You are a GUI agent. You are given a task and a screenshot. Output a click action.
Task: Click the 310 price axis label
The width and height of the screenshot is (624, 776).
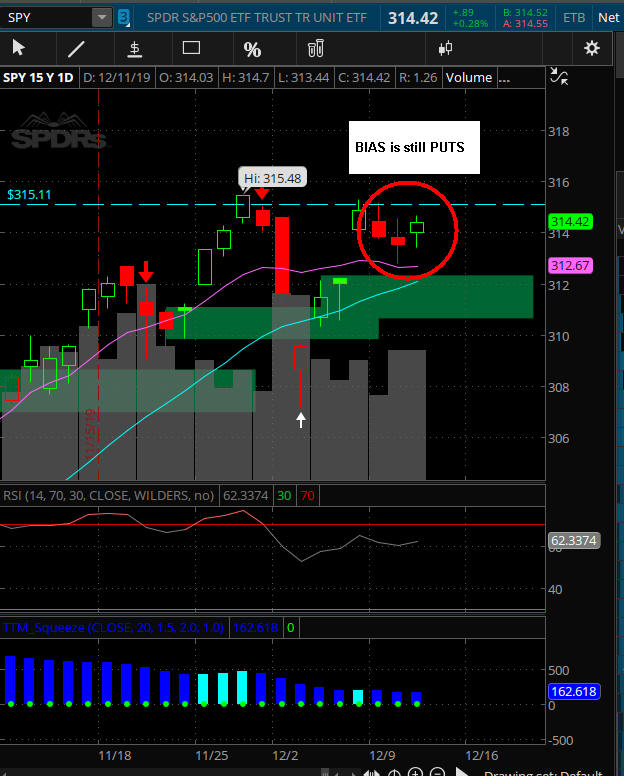coord(559,336)
